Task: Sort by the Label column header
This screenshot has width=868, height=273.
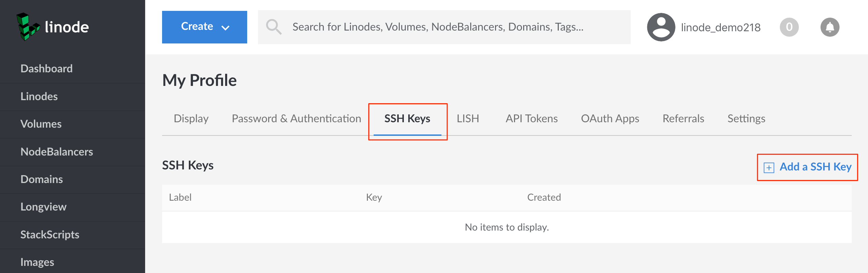Action: click(180, 197)
